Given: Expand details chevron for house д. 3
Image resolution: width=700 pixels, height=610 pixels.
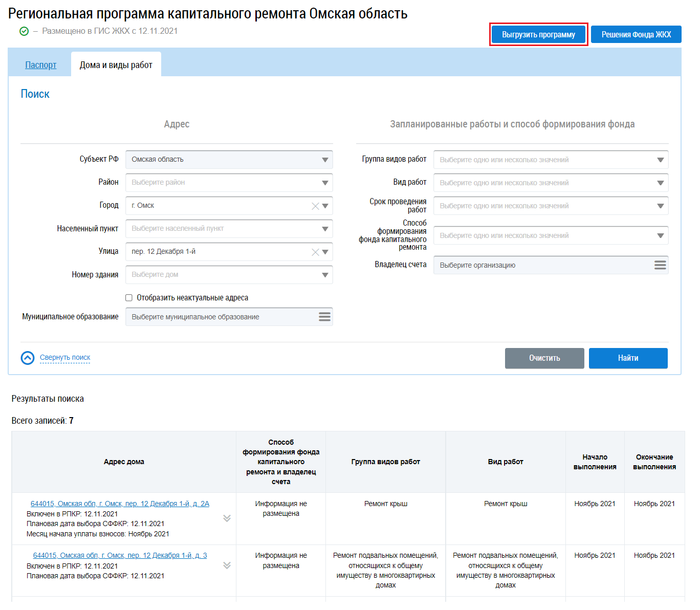Looking at the screenshot, I should (x=227, y=565).
